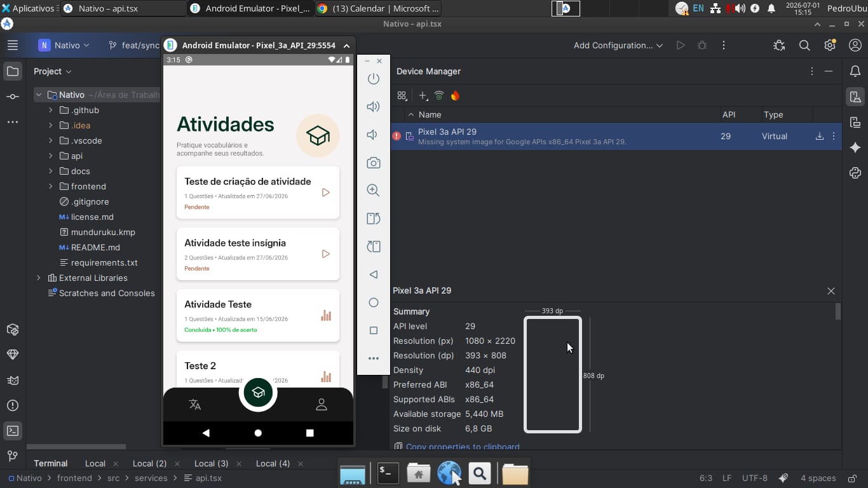Add a new device with plus icon
The image size is (868, 488).
tap(423, 96)
